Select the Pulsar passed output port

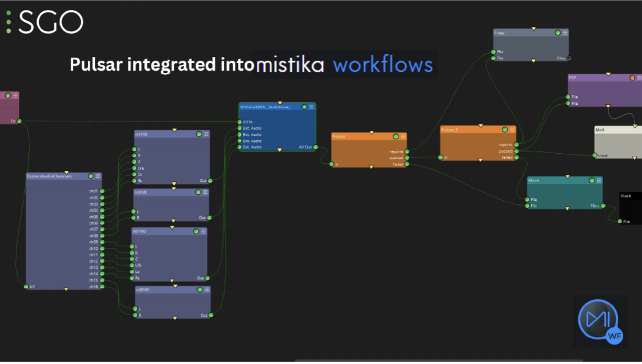pos(407,158)
